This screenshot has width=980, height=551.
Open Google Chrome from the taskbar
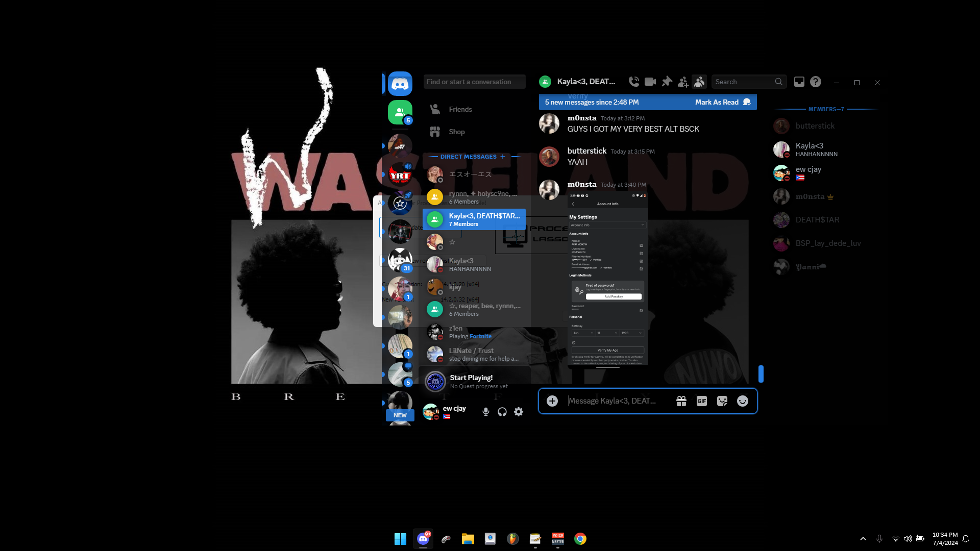580,539
